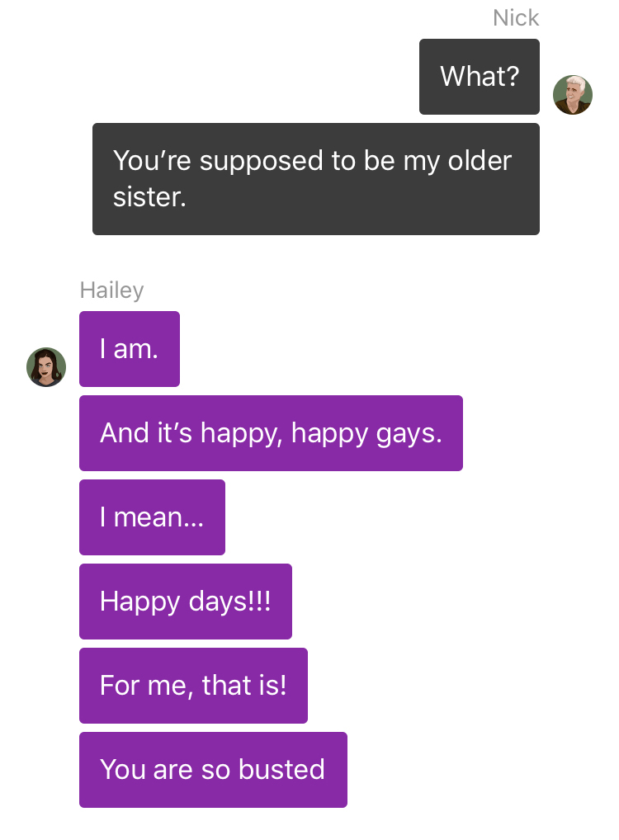The height and width of the screenshot is (840, 619).
Task: Click the word "mean..." in Hailey's bubble
Action: (x=158, y=517)
